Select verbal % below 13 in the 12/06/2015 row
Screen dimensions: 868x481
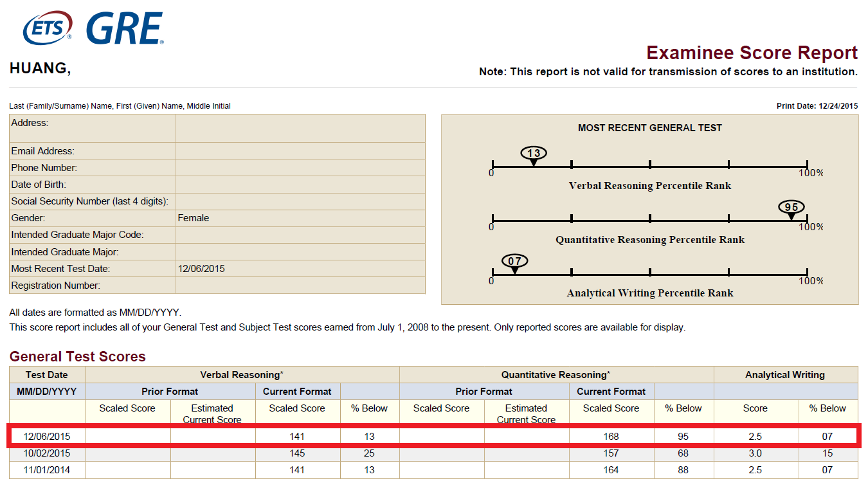tap(369, 437)
